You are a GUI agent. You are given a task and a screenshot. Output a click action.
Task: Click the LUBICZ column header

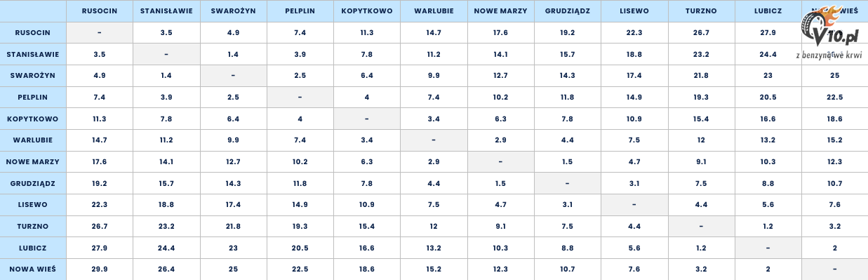[x=768, y=11]
